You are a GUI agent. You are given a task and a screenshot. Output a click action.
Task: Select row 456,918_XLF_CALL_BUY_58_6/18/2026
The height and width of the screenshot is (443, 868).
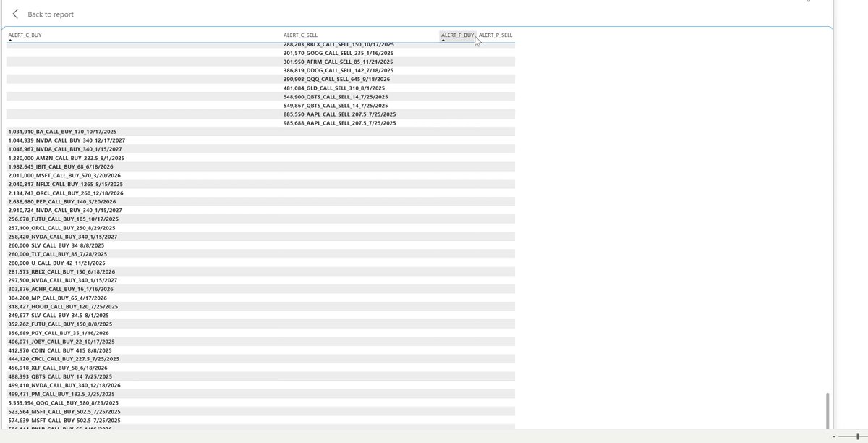260,368
